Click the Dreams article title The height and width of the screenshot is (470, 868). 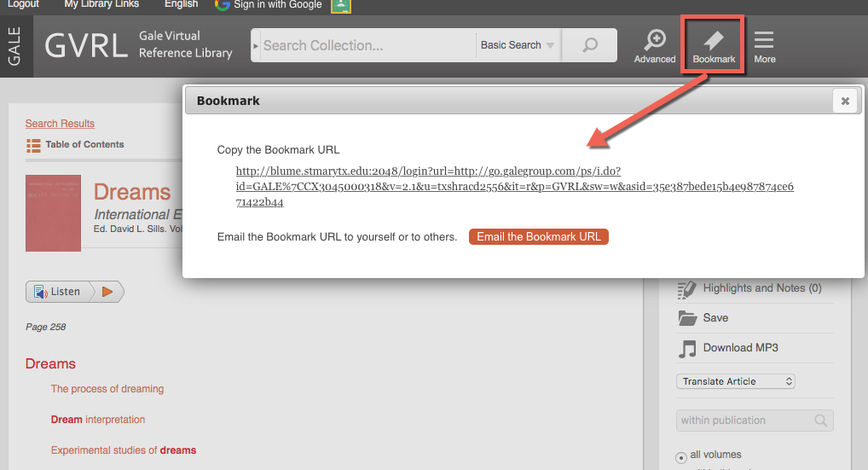tap(132, 192)
